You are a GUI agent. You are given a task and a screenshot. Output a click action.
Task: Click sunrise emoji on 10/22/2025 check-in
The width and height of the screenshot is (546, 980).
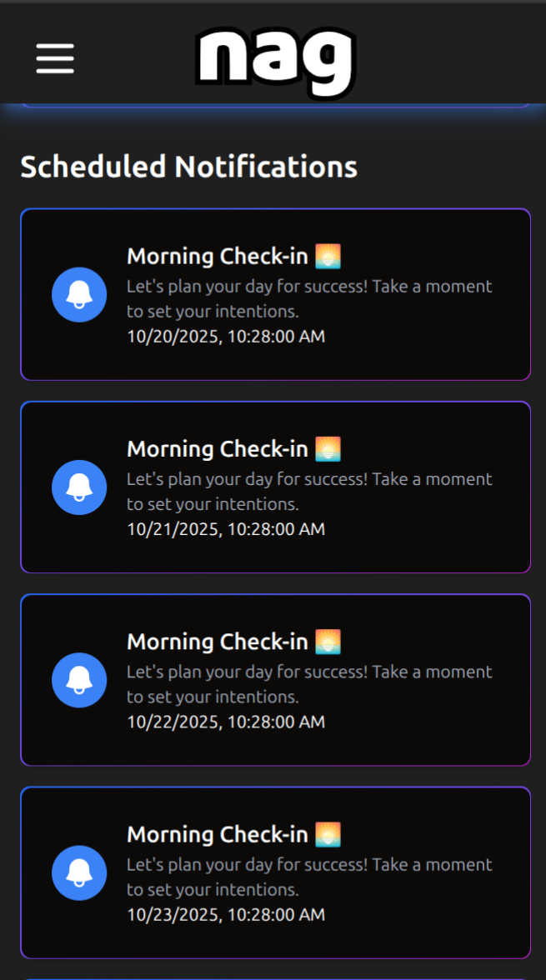[328, 642]
